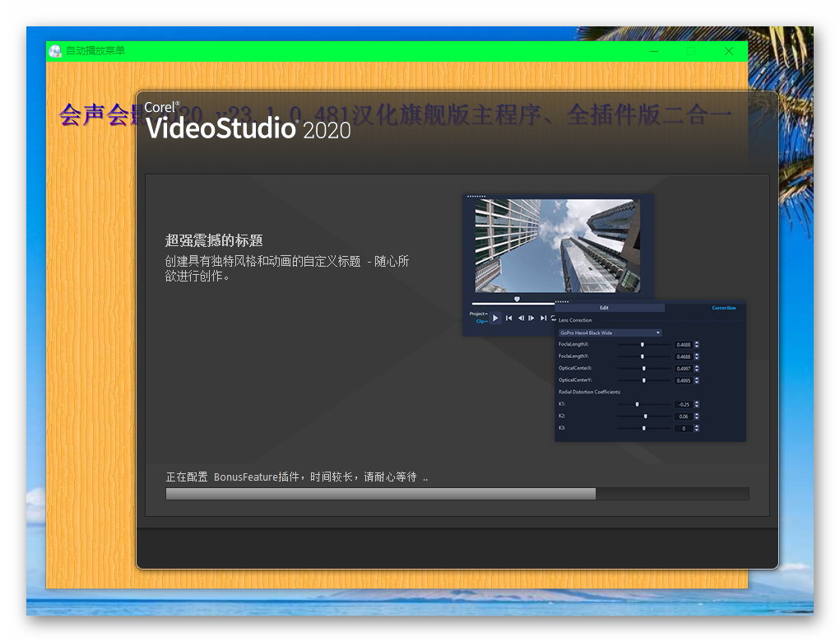Image resolution: width=840 pixels, height=642 pixels.
Task: Click the FoclaLengthY spinner arrows
Action: [x=696, y=356]
